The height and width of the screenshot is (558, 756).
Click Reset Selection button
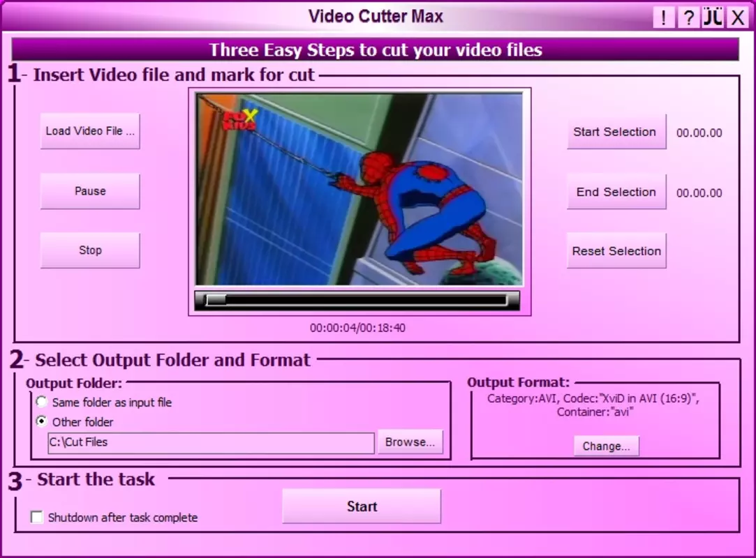click(x=616, y=250)
